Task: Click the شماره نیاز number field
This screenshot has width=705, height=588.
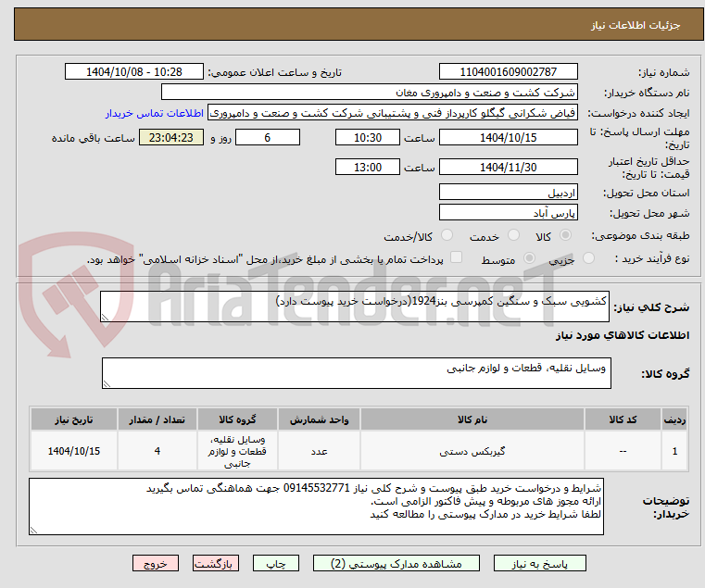Action: click(x=508, y=72)
